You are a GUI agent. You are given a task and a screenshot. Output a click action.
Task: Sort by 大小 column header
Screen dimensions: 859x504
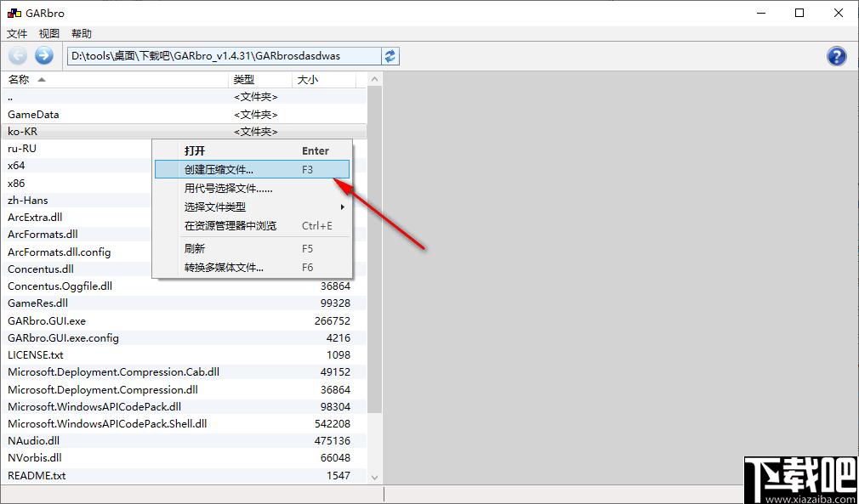pyautogui.click(x=323, y=79)
